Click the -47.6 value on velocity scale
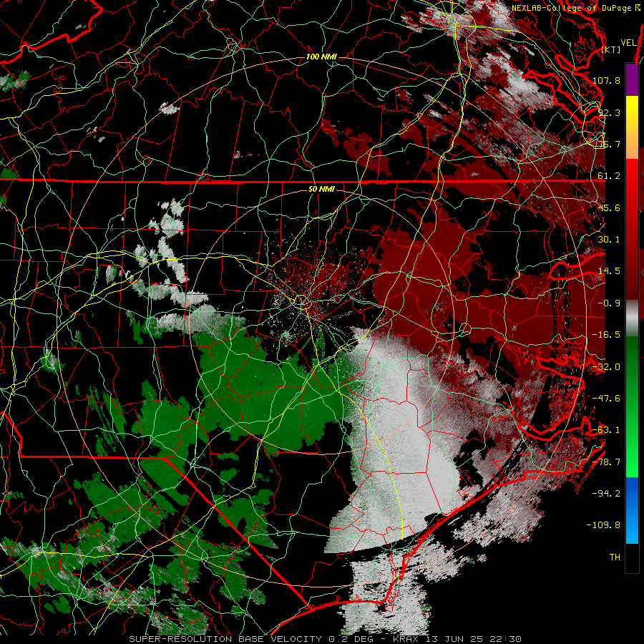This screenshot has width=644, height=644. pyautogui.click(x=606, y=398)
